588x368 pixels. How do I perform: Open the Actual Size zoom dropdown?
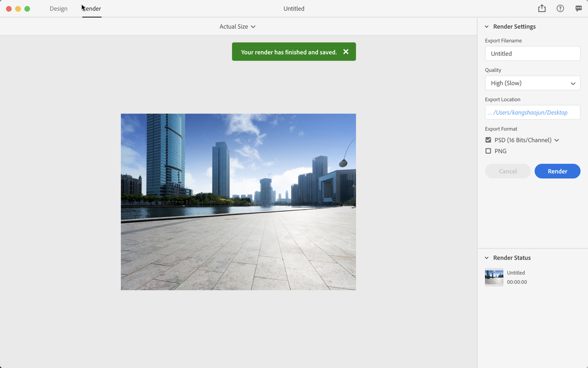click(x=237, y=26)
